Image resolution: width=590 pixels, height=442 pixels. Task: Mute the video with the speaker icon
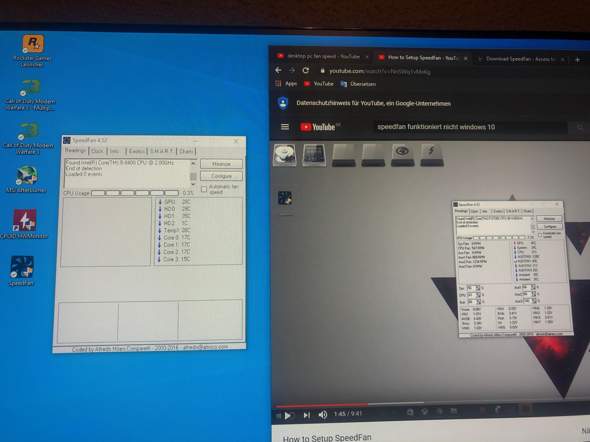(323, 415)
